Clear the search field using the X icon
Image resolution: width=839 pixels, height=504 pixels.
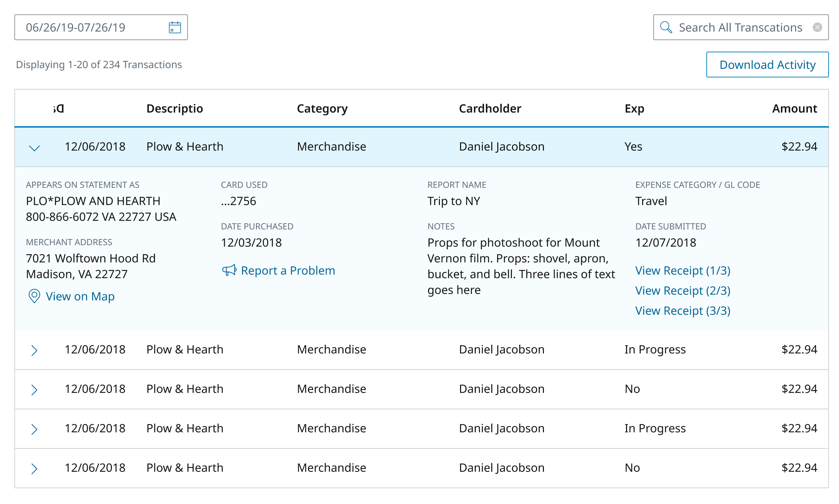pyautogui.click(x=818, y=27)
